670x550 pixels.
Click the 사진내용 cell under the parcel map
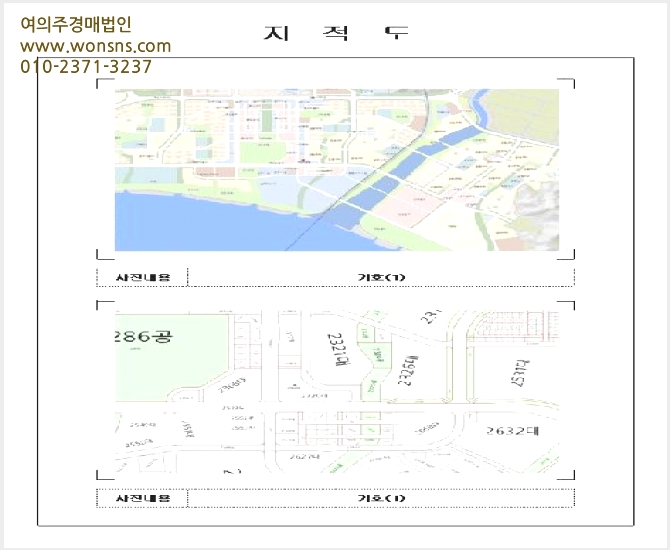click(143, 498)
